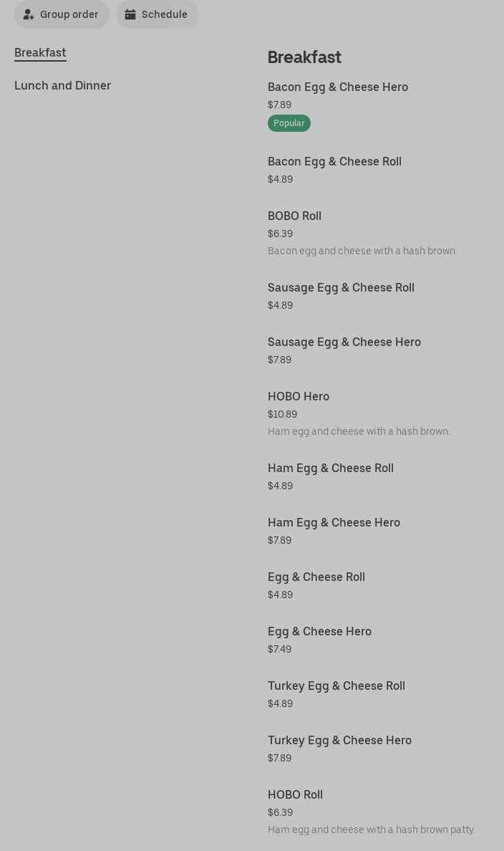Select the Breakfast category tab
Image resolution: width=504 pixels, height=851 pixels.
tap(40, 53)
